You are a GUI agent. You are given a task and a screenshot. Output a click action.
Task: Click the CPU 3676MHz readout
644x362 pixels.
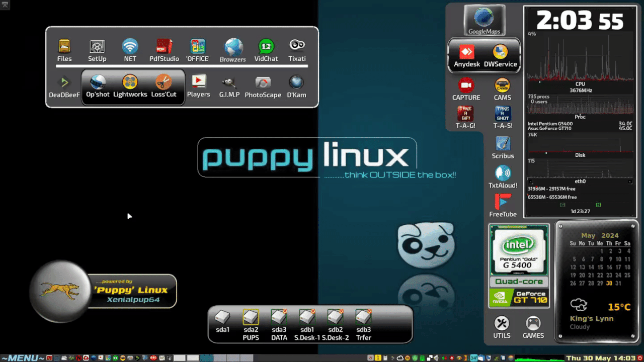[580, 87]
